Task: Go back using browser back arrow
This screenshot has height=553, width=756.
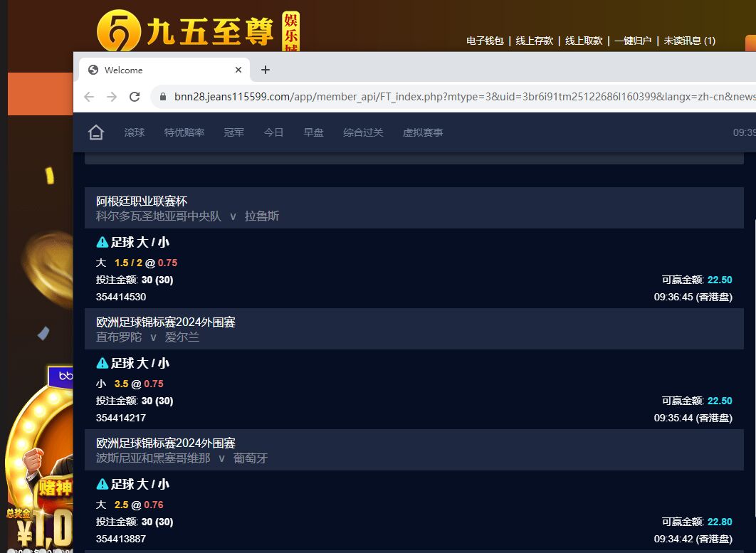Action: (89, 97)
